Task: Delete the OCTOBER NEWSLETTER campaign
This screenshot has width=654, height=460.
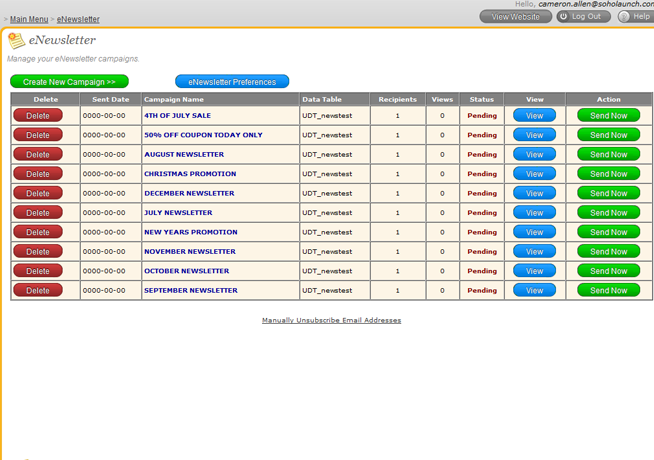Action: [x=38, y=271]
